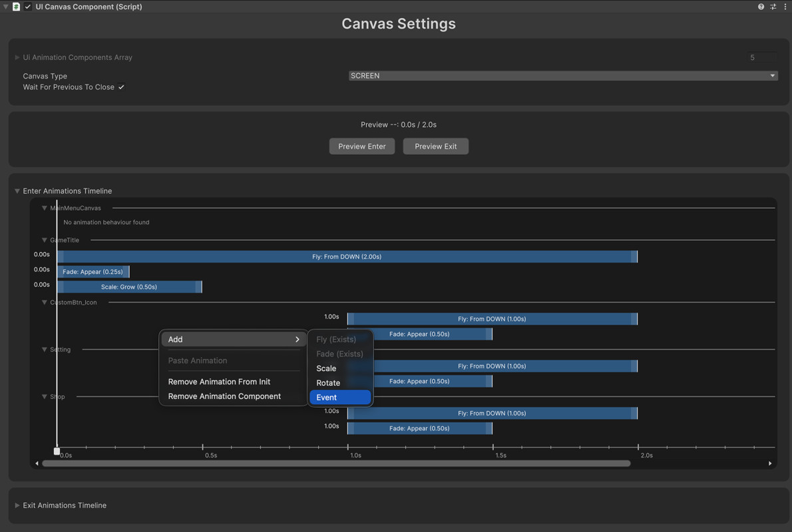The height and width of the screenshot is (532, 792).
Task: Open the component preset settings icon
Action: pyautogui.click(x=773, y=7)
